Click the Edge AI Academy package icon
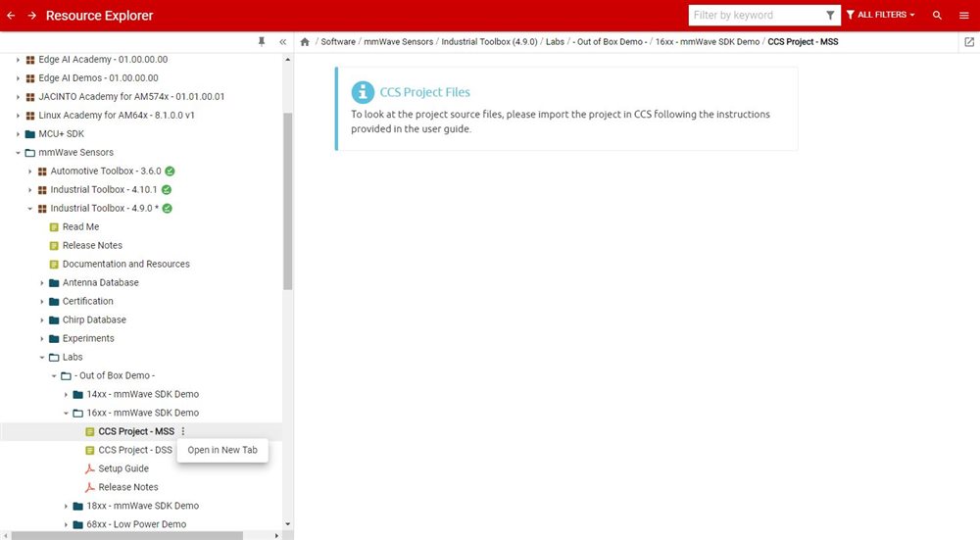Image resolution: width=980 pixels, height=540 pixels. coord(30,60)
